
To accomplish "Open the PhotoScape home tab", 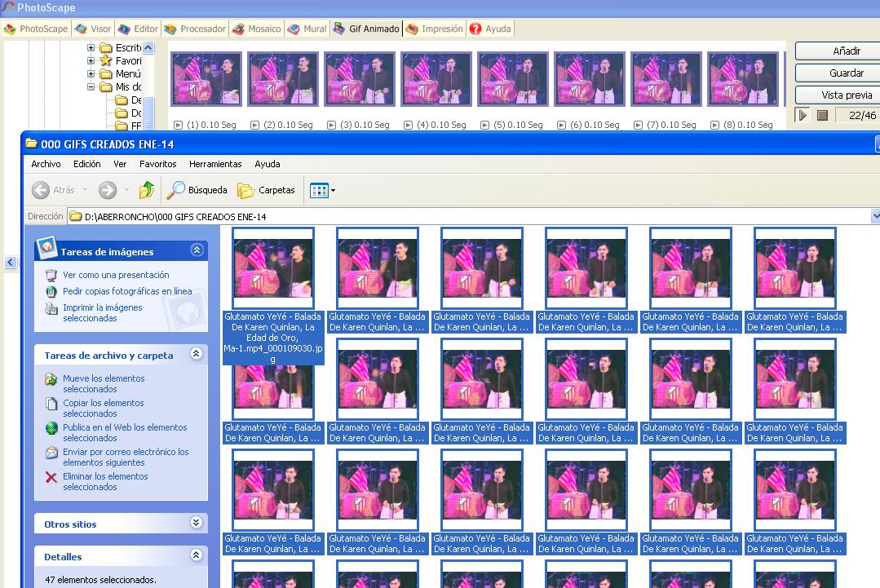I will point(35,29).
